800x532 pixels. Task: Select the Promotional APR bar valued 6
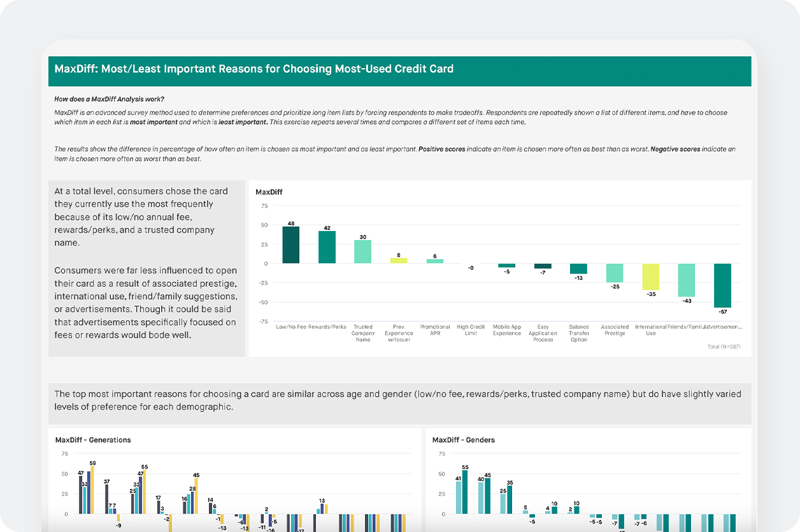[435, 261]
